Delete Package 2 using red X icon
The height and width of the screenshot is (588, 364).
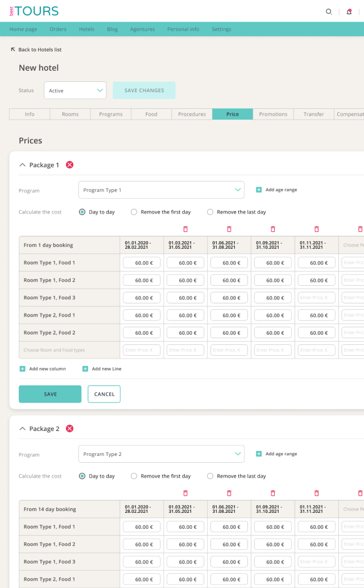point(69,429)
